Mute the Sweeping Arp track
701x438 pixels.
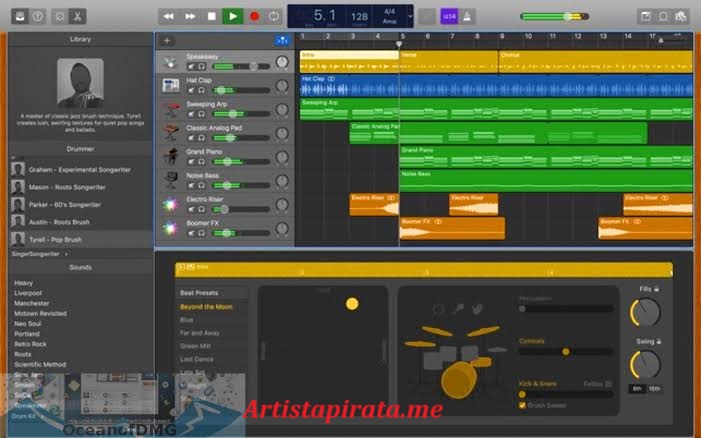click(x=191, y=114)
